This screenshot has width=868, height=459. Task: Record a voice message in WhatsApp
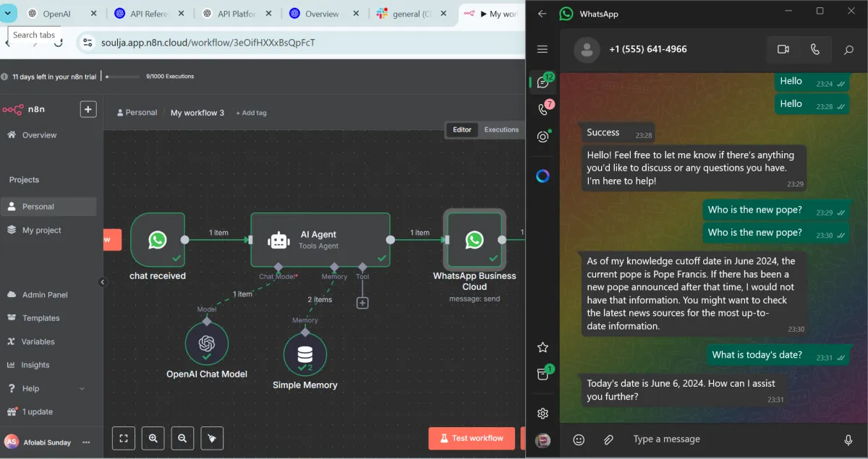[x=848, y=439]
